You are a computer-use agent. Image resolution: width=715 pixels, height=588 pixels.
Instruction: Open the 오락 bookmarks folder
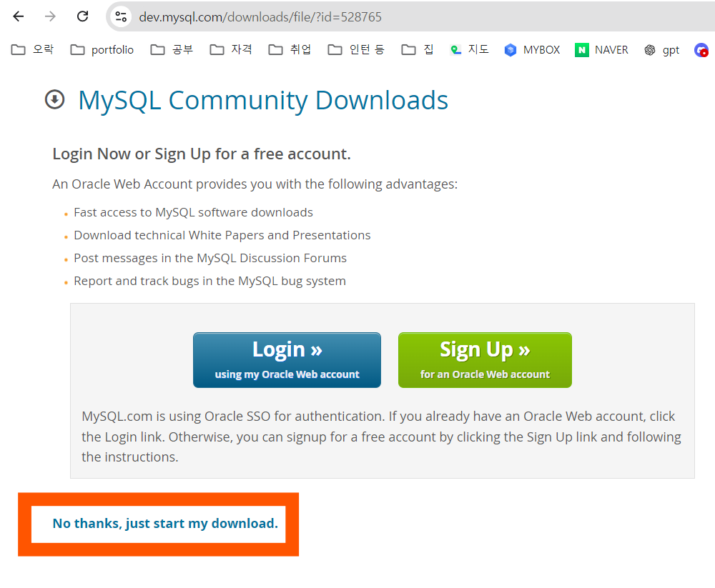click(x=32, y=50)
